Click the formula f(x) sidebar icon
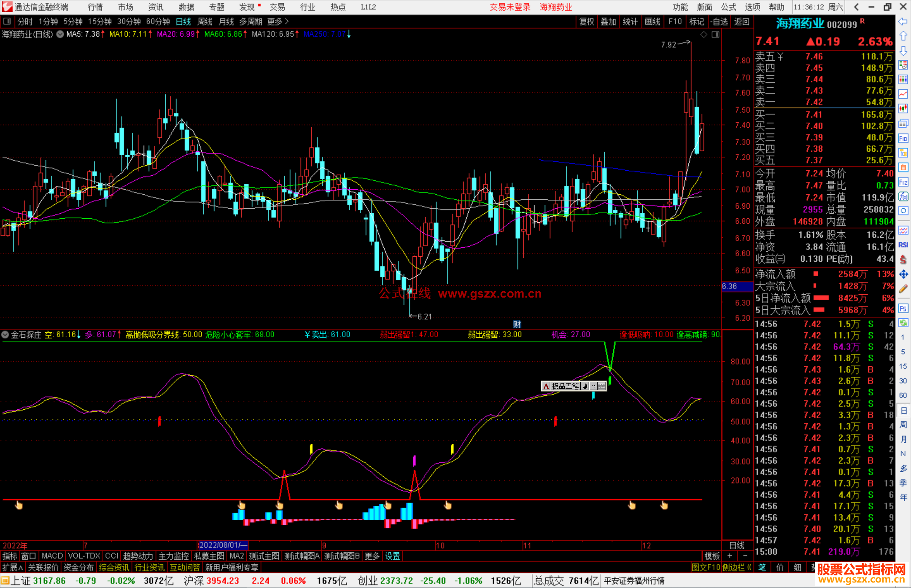This screenshot has width=911, height=588. tap(903, 196)
